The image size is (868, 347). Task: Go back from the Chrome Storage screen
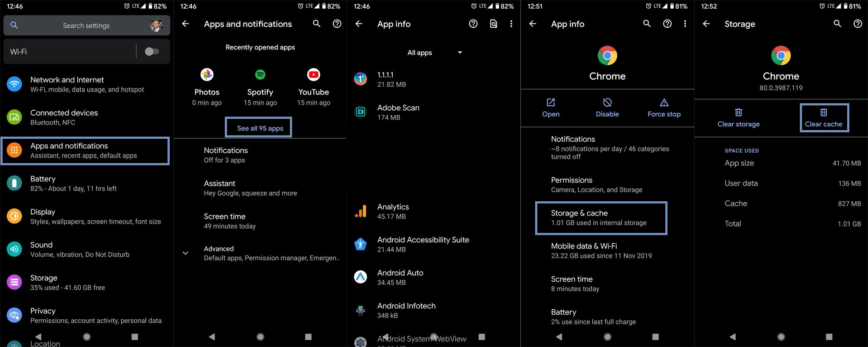706,24
